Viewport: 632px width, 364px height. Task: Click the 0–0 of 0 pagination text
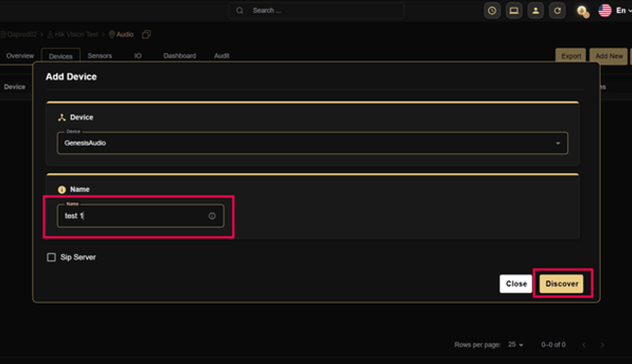(554, 345)
